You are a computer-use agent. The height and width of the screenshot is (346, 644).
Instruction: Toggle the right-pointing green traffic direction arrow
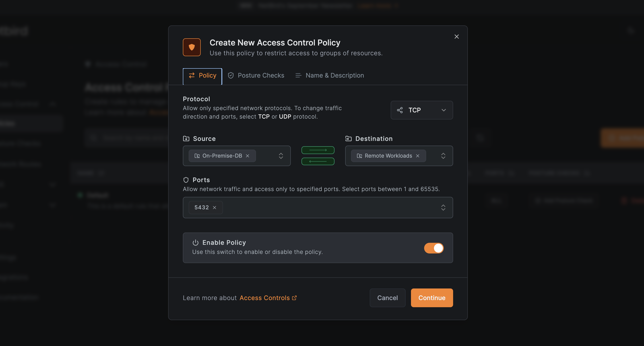coord(318,150)
